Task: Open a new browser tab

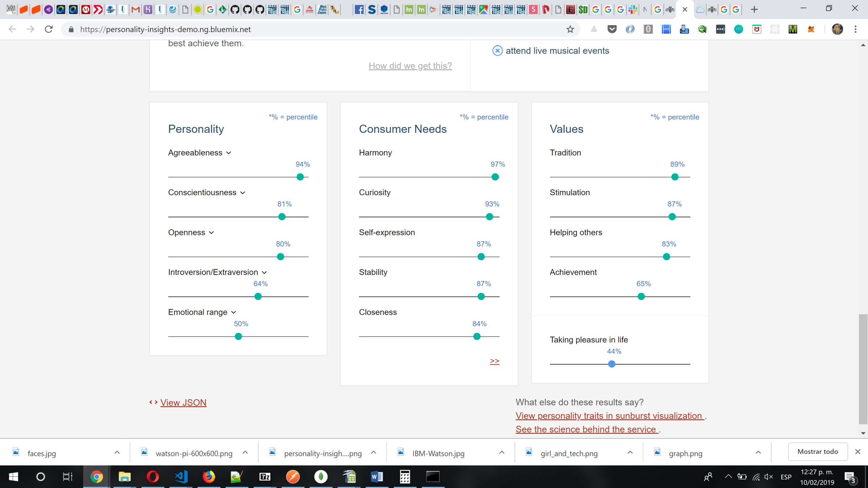Action: click(754, 9)
